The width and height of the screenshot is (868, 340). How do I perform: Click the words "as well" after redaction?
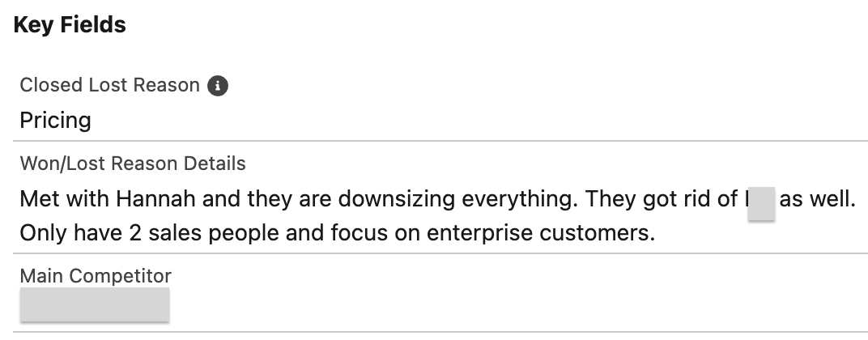click(x=818, y=198)
